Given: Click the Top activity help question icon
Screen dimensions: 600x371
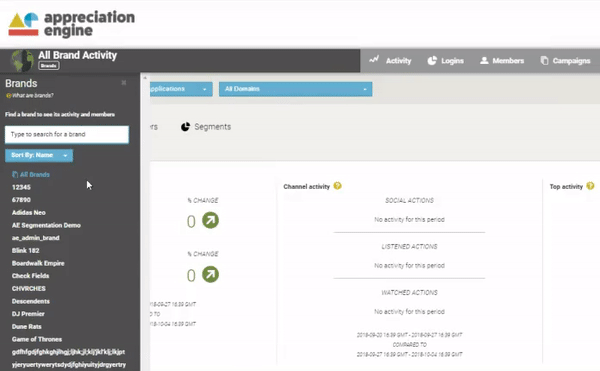Looking at the screenshot, I should (x=590, y=186).
